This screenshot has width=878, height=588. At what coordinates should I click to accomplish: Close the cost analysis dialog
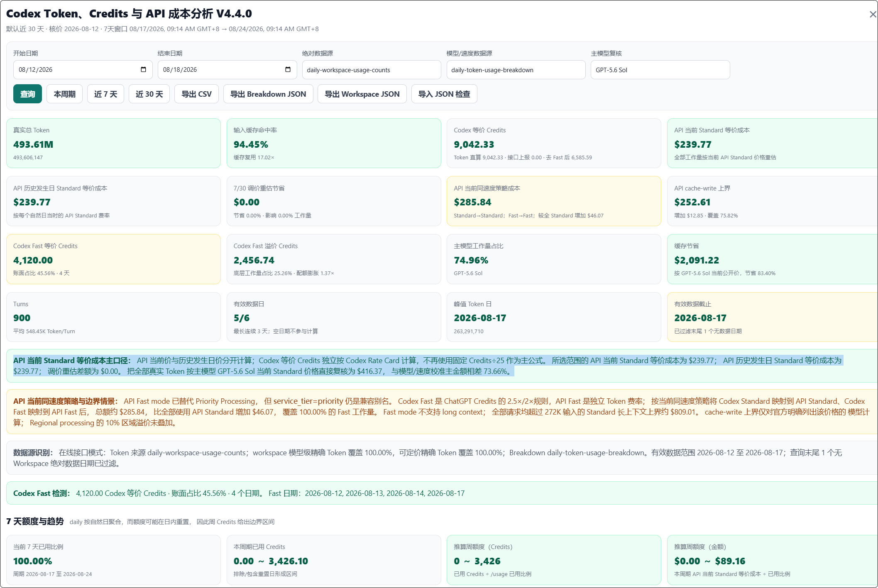click(x=873, y=15)
